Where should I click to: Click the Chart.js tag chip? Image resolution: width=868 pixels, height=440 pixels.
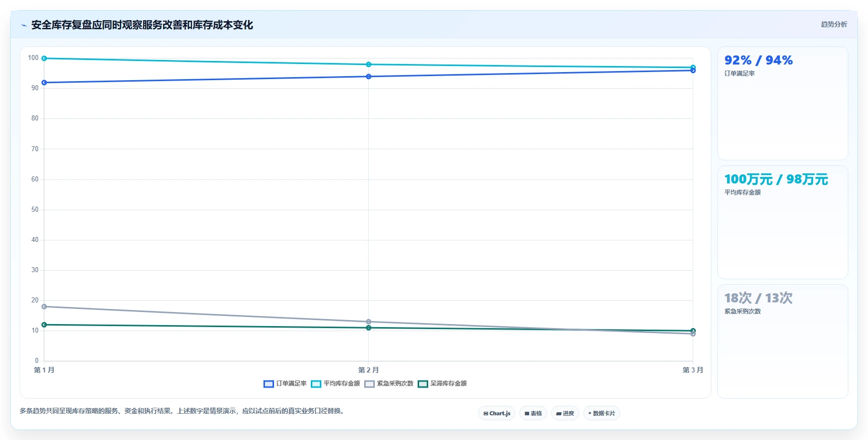point(497,413)
